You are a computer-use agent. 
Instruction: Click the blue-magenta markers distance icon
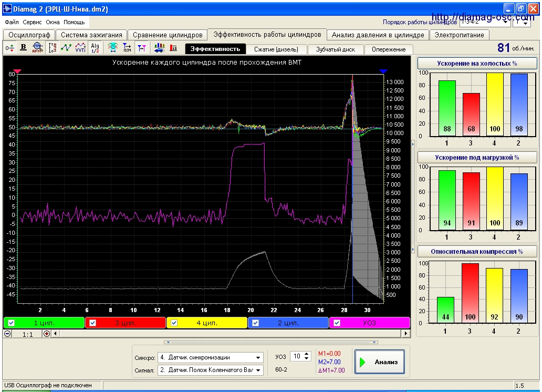[x=142, y=48]
